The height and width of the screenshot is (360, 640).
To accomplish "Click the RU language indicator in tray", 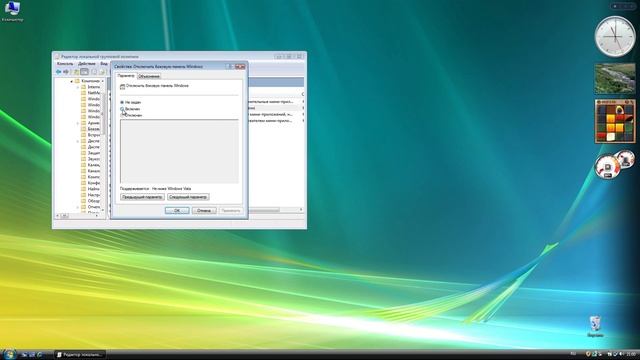I will pos(573,353).
